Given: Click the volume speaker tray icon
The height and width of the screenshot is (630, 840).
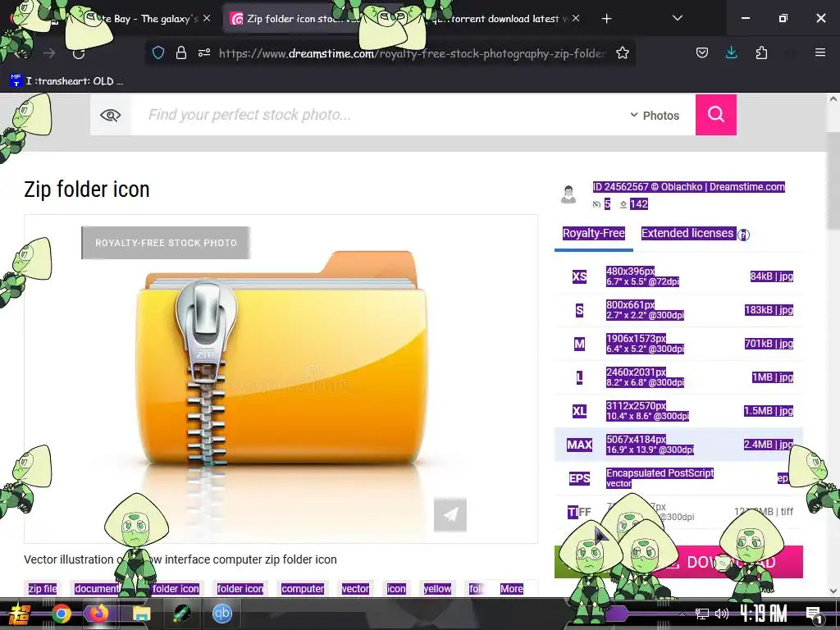Looking at the screenshot, I should click(722, 614).
